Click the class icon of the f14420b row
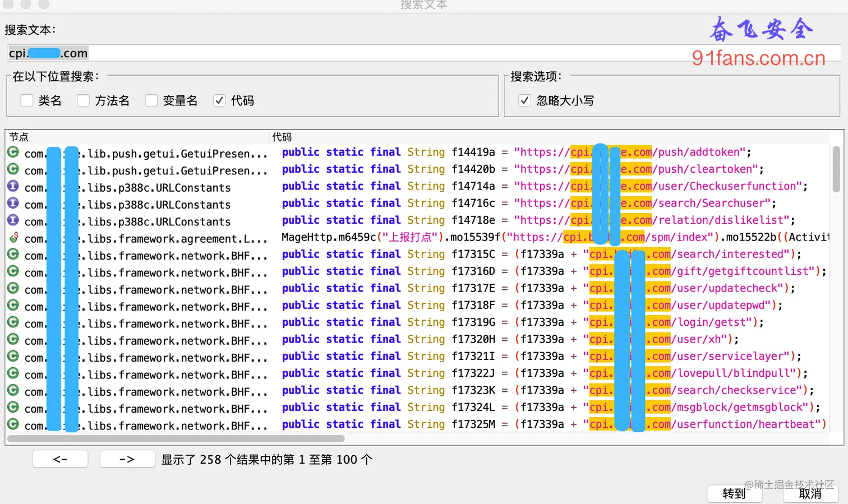 tap(13, 169)
